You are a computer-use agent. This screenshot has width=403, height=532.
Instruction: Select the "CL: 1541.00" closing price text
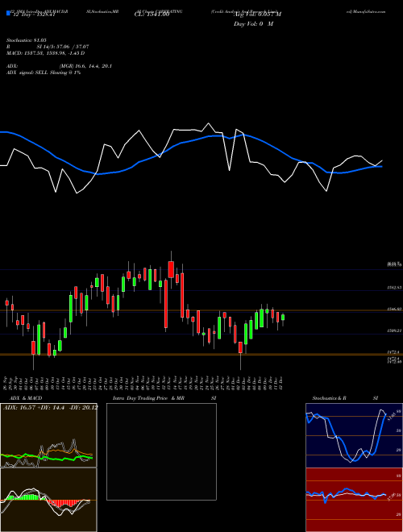pos(152,15)
